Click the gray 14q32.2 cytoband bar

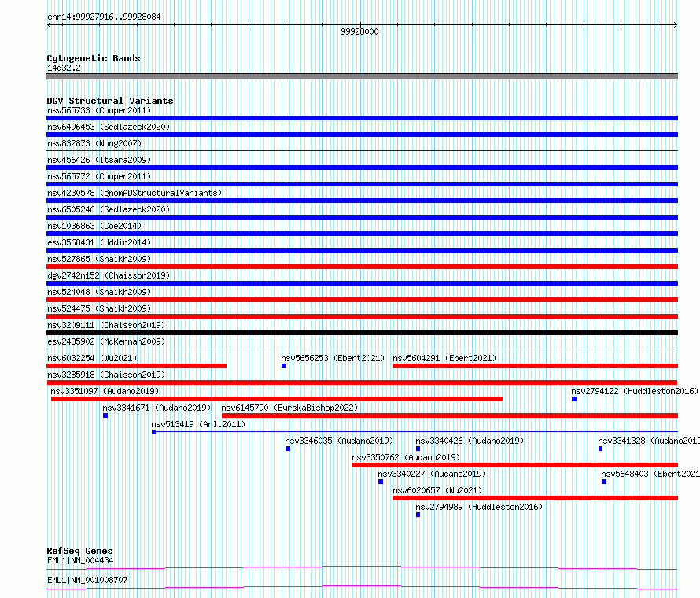pos(362,76)
